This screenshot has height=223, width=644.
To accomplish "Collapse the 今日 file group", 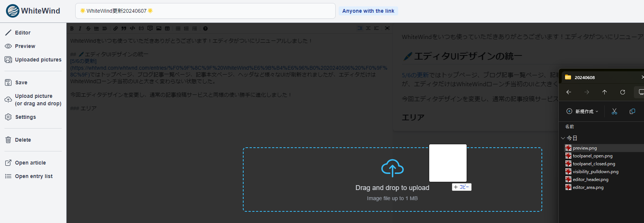I will [563, 138].
